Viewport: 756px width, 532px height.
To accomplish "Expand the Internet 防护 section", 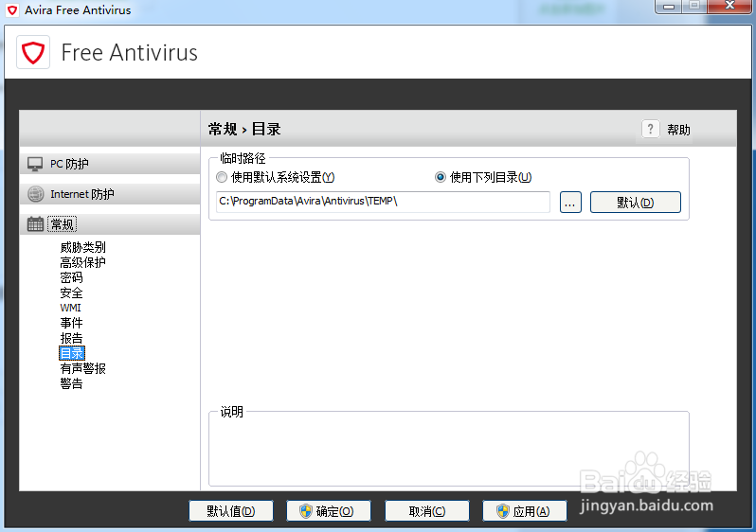I will (110, 194).
